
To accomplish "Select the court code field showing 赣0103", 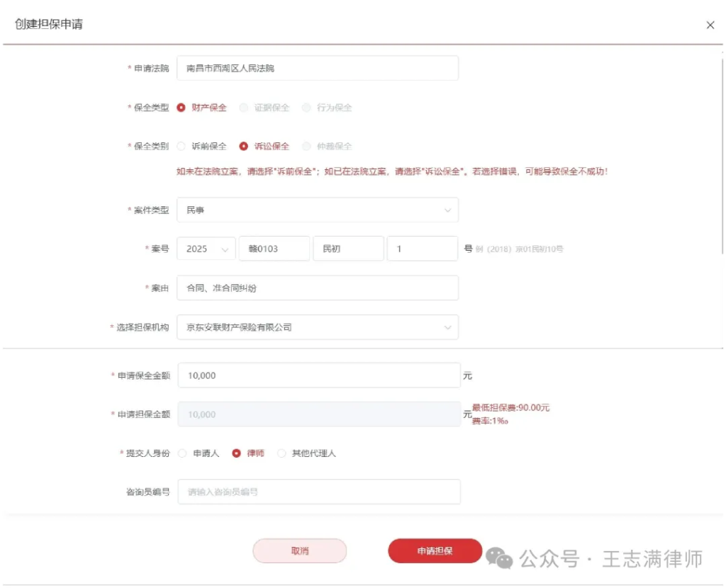I will 274,249.
